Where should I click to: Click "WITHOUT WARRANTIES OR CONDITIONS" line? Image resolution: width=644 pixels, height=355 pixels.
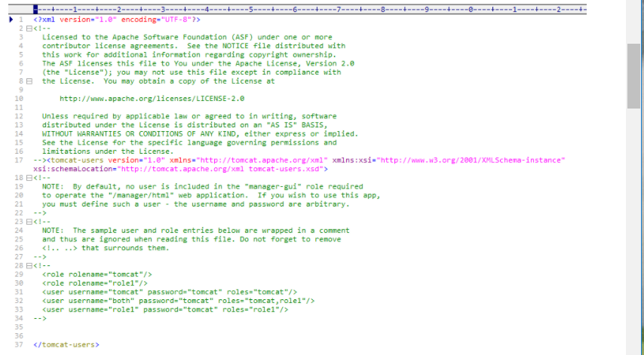pyautogui.click(x=200, y=134)
